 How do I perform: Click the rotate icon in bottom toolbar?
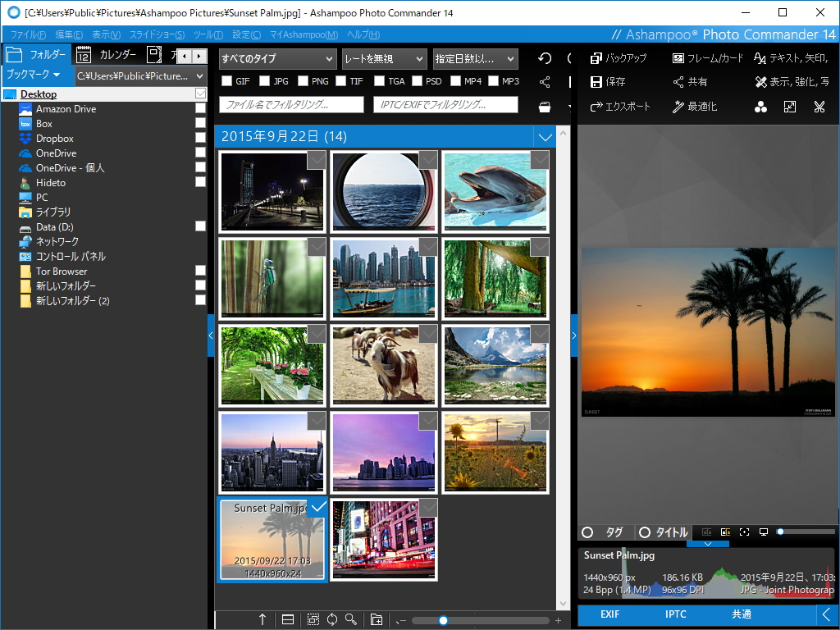click(x=333, y=619)
